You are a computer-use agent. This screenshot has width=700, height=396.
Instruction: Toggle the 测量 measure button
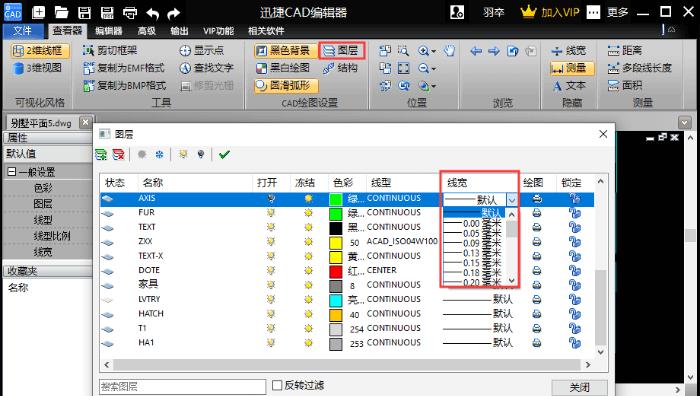pos(572,68)
